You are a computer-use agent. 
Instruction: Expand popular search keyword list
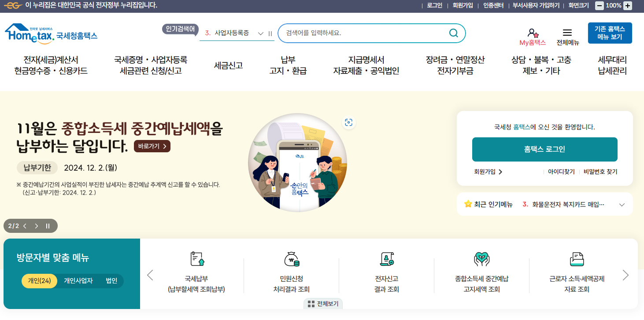point(260,33)
